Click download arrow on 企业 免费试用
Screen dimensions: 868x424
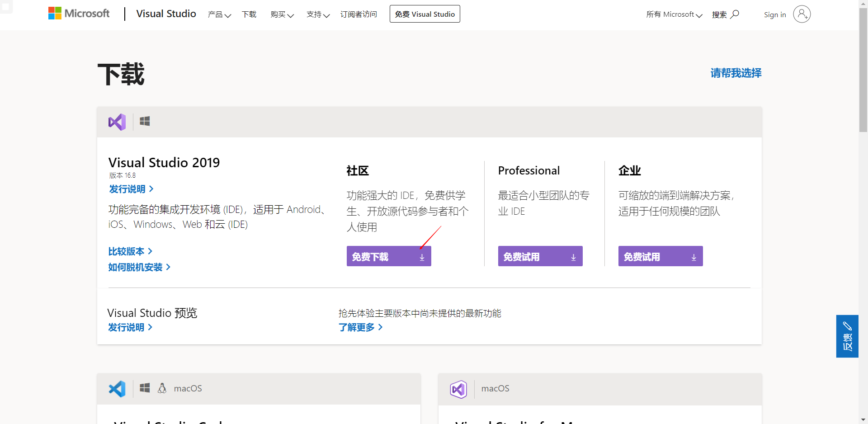tap(693, 257)
